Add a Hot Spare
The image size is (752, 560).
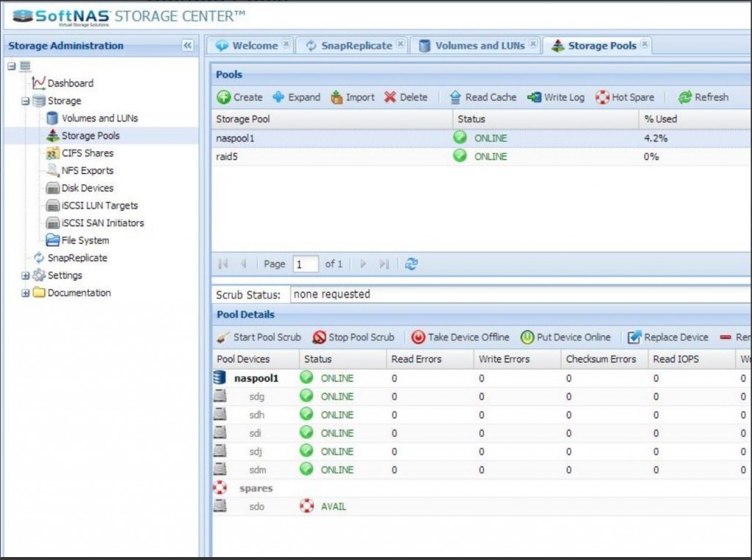click(x=625, y=98)
